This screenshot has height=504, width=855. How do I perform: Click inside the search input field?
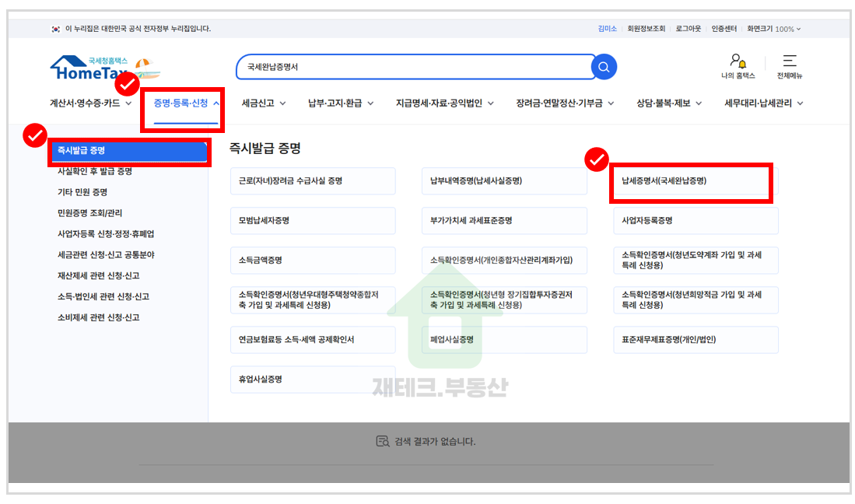[389, 67]
